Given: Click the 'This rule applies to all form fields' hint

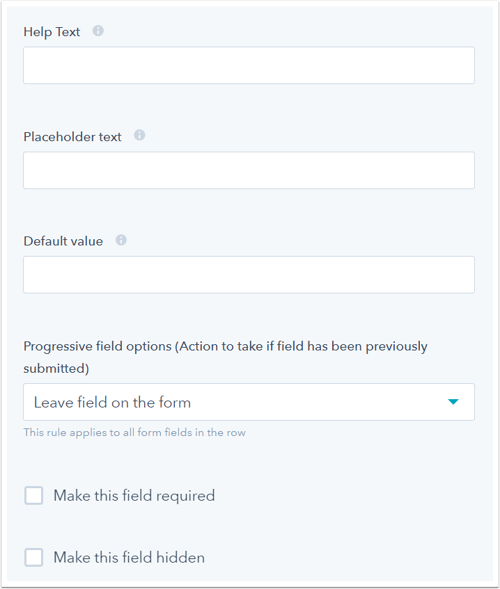Looking at the screenshot, I should [x=134, y=432].
